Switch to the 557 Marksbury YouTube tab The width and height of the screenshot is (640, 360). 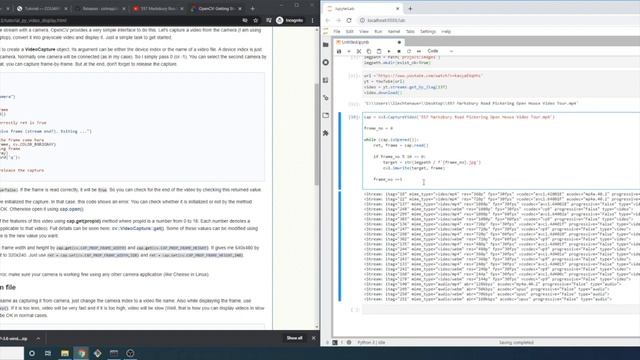click(158, 9)
